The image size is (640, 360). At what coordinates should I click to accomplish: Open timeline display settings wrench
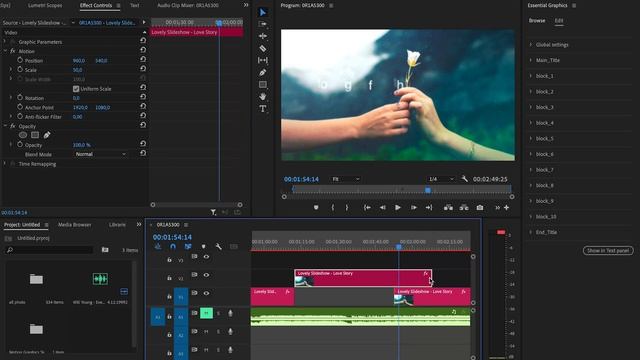pos(218,247)
